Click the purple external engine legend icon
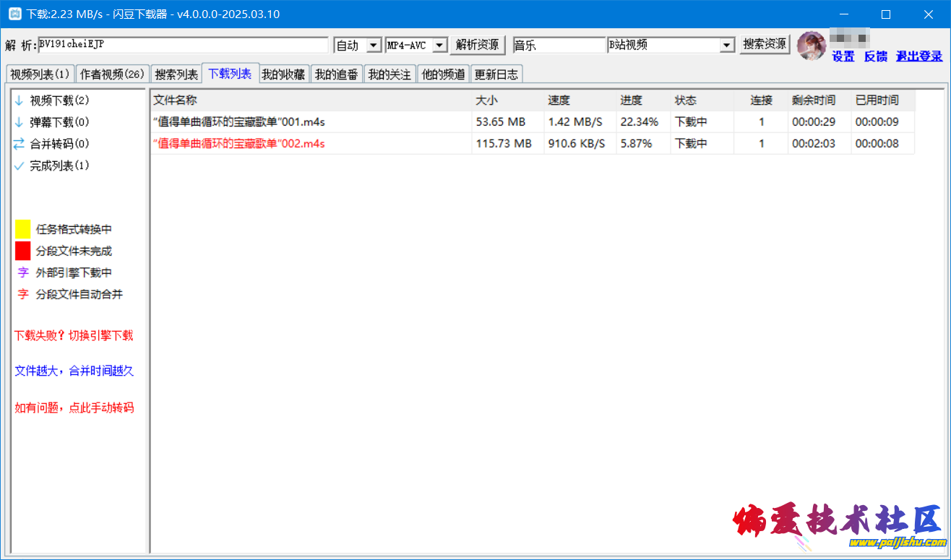This screenshot has height=560, width=951. [23, 272]
